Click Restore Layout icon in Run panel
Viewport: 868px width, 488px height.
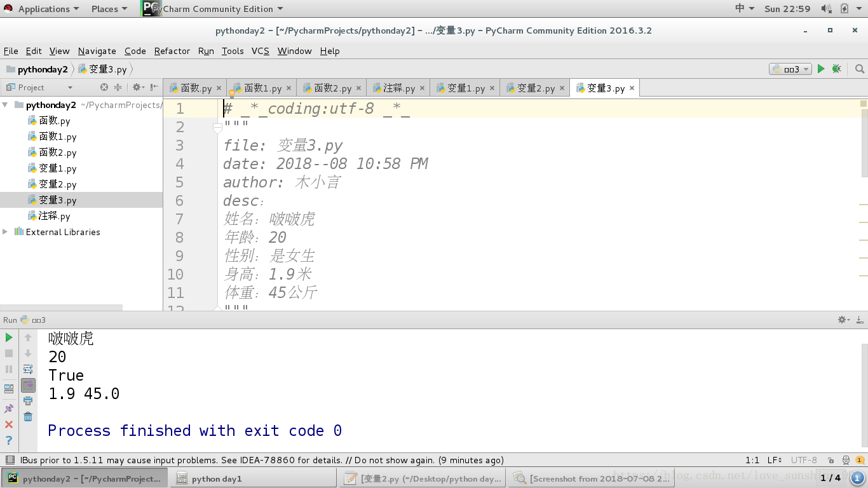[x=9, y=389]
